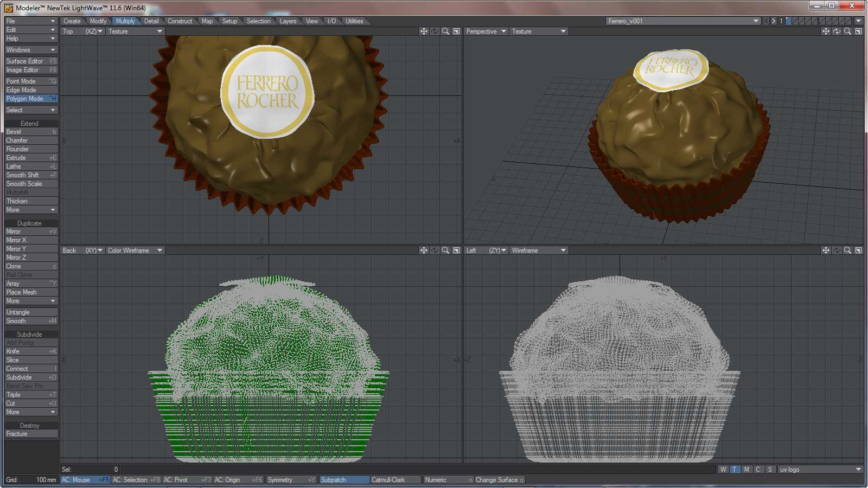The height and width of the screenshot is (488, 868).
Task: Go to previous layer bank arrow
Action: pyautogui.click(x=766, y=21)
